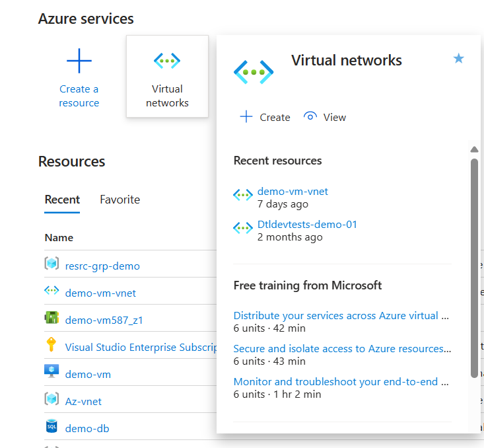Switch to the Favorite tab
This screenshot has height=448, width=484.
120,200
